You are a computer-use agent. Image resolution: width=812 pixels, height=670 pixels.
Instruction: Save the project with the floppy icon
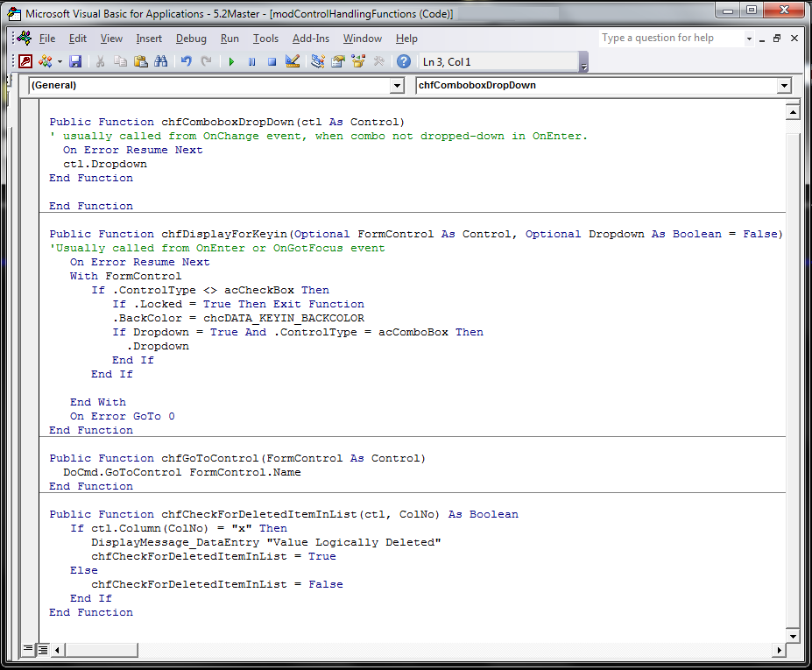point(75,61)
